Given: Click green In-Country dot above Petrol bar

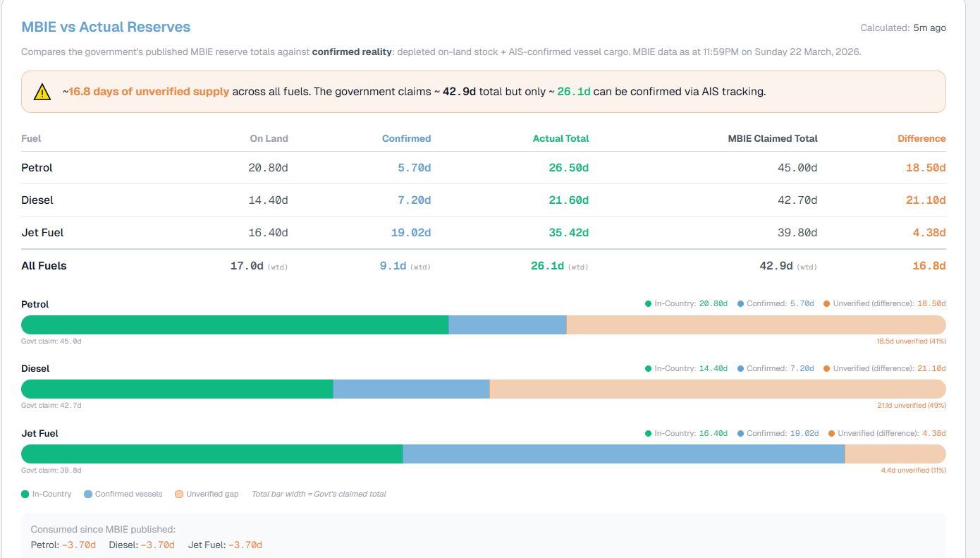Looking at the screenshot, I should pyautogui.click(x=648, y=304).
